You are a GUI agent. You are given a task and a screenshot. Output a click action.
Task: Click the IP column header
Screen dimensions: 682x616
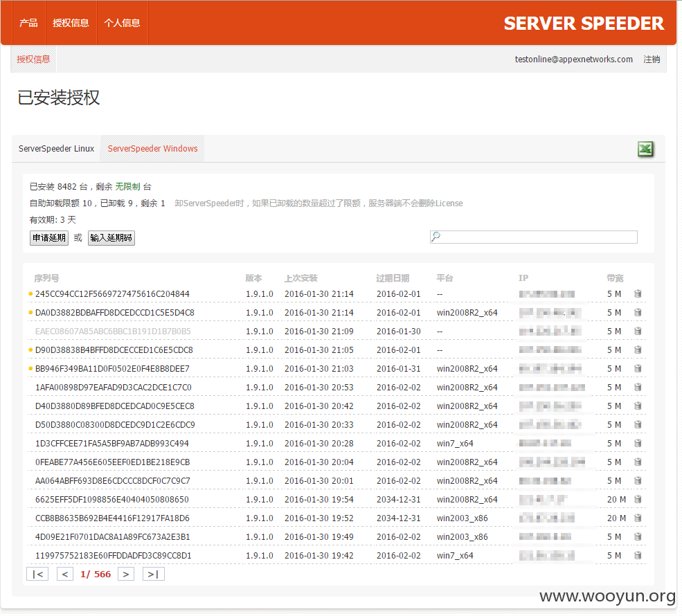point(523,278)
